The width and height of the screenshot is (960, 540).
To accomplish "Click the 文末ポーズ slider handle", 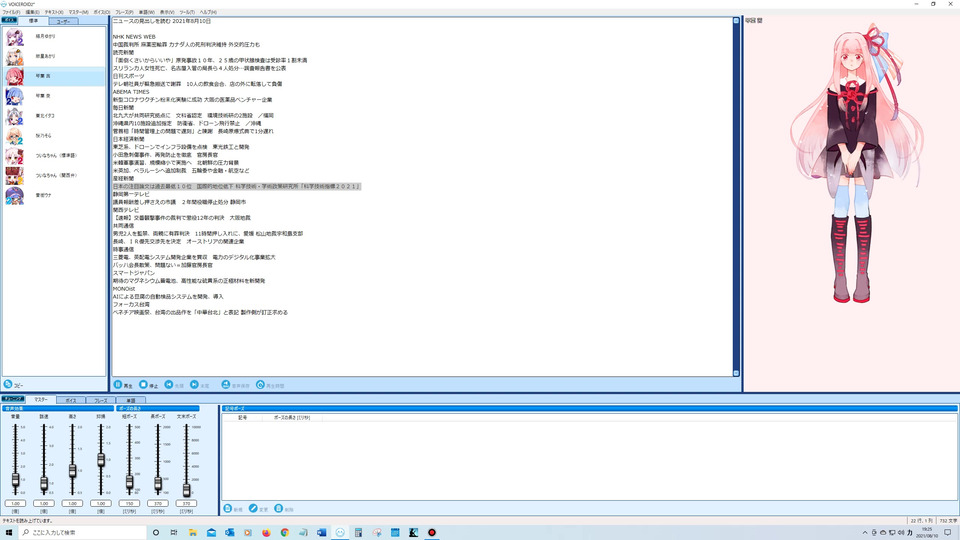I will [x=186, y=490].
